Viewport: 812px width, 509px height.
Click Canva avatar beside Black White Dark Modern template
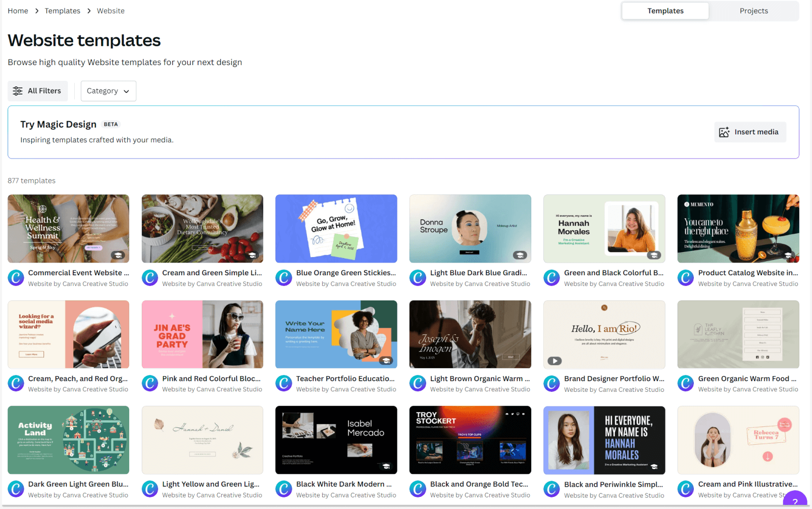[x=284, y=489]
